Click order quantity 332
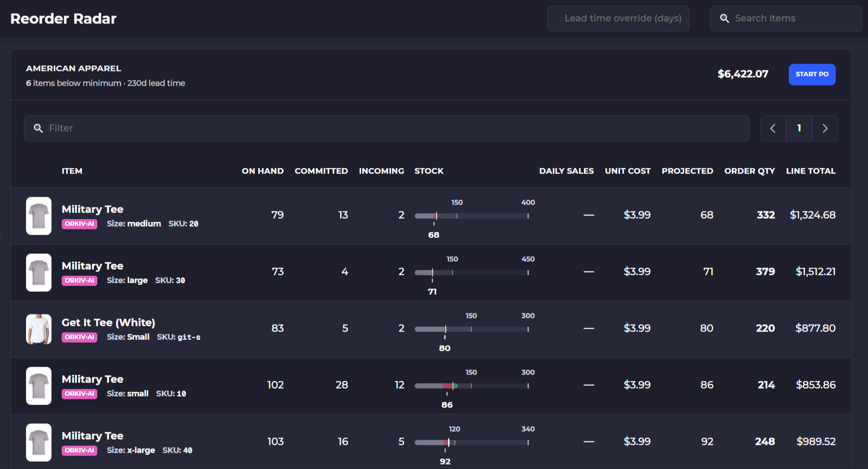The height and width of the screenshot is (469, 868). [x=766, y=215]
